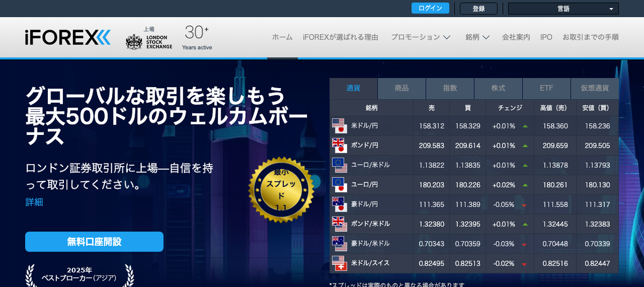644x287 pixels.
Task: Click the green up arrow in ユーロ/米ドル row
Action: click(x=525, y=165)
